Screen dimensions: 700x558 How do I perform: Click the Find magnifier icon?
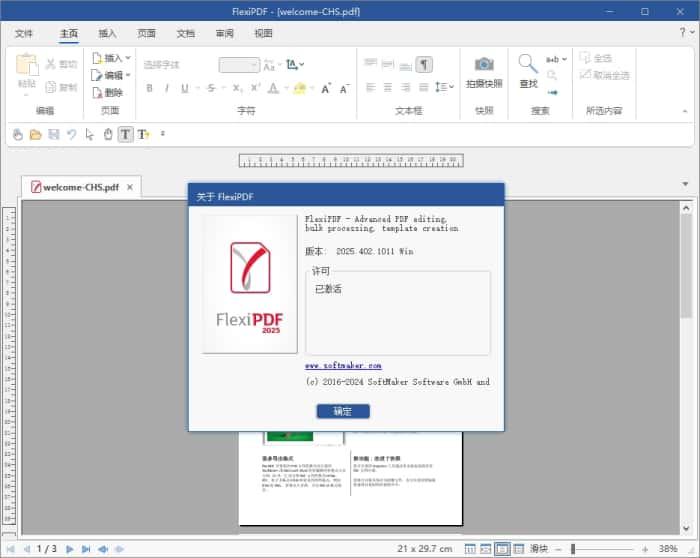point(528,66)
